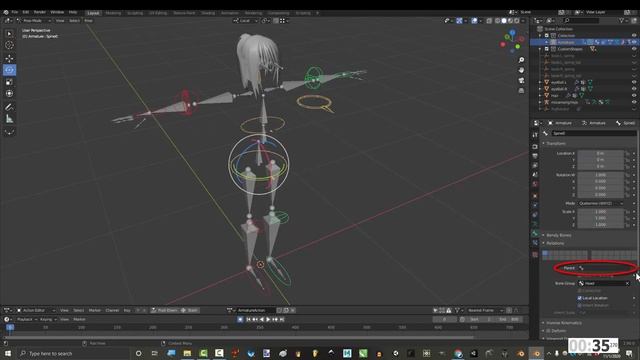
Task: Open the World properties tab
Action: [x=535, y=184]
